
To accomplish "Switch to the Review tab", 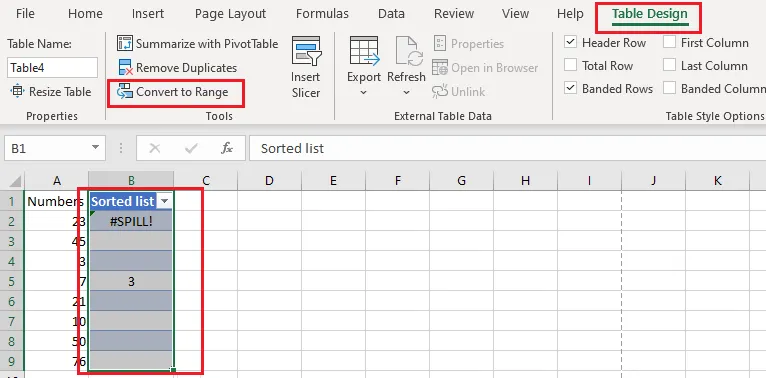I will pyautogui.click(x=454, y=13).
